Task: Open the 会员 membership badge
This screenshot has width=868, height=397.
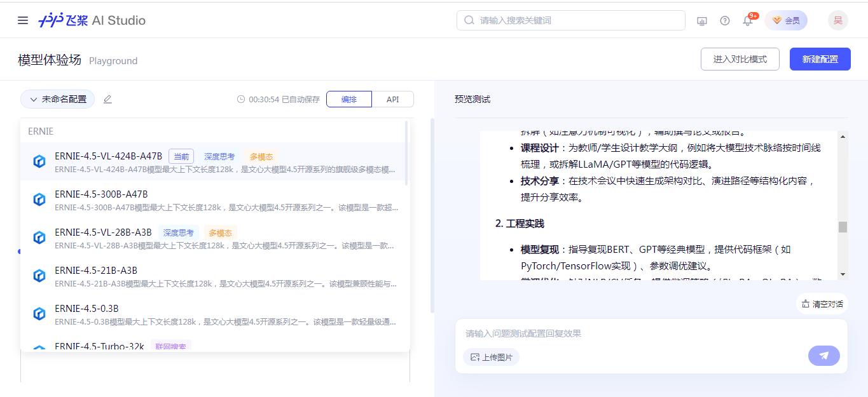Action: [x=786, y=20]
